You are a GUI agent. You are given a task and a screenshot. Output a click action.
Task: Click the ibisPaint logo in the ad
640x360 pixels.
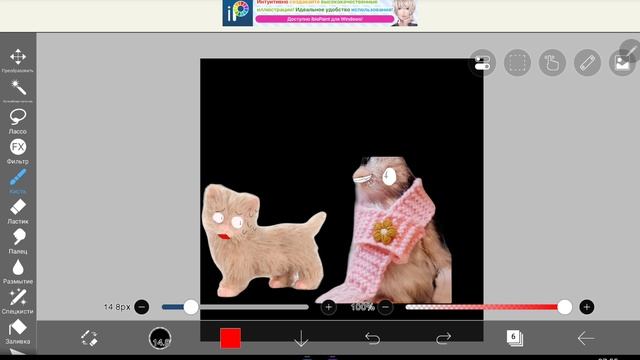238,13
